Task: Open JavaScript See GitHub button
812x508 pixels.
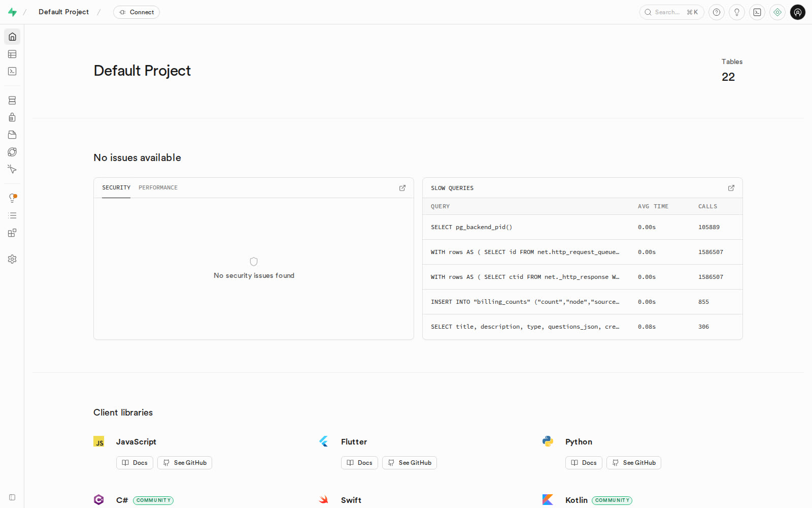Action: [x=185, y=463]
